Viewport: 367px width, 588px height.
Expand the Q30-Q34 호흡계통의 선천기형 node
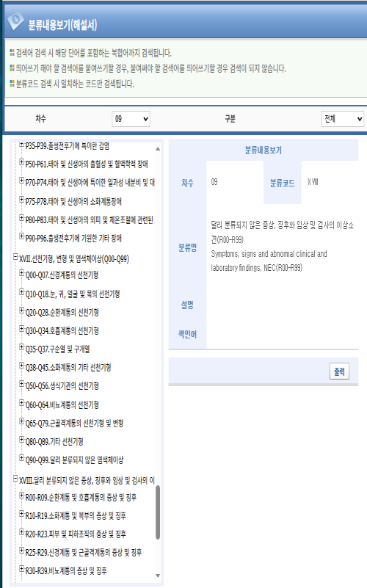pos(22,329)
